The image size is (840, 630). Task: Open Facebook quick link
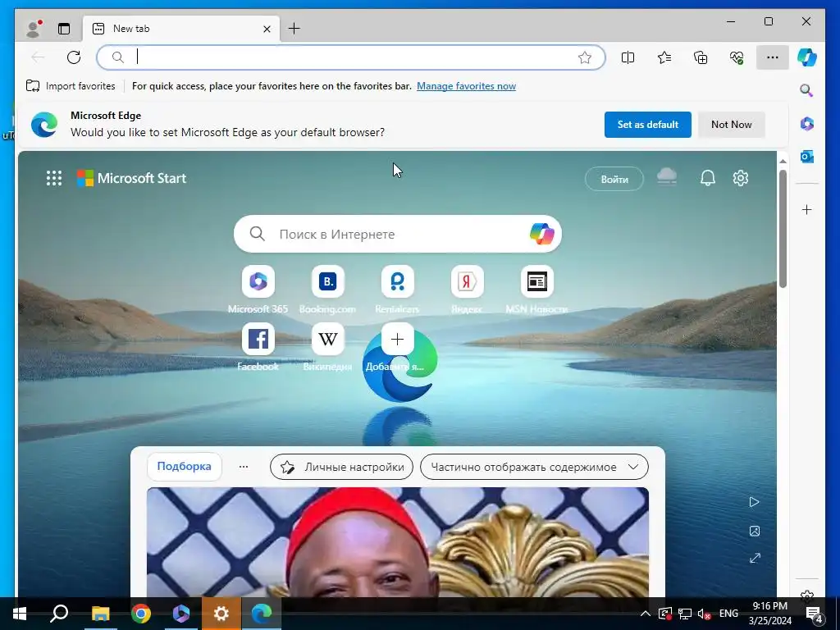tap(258, 347)
